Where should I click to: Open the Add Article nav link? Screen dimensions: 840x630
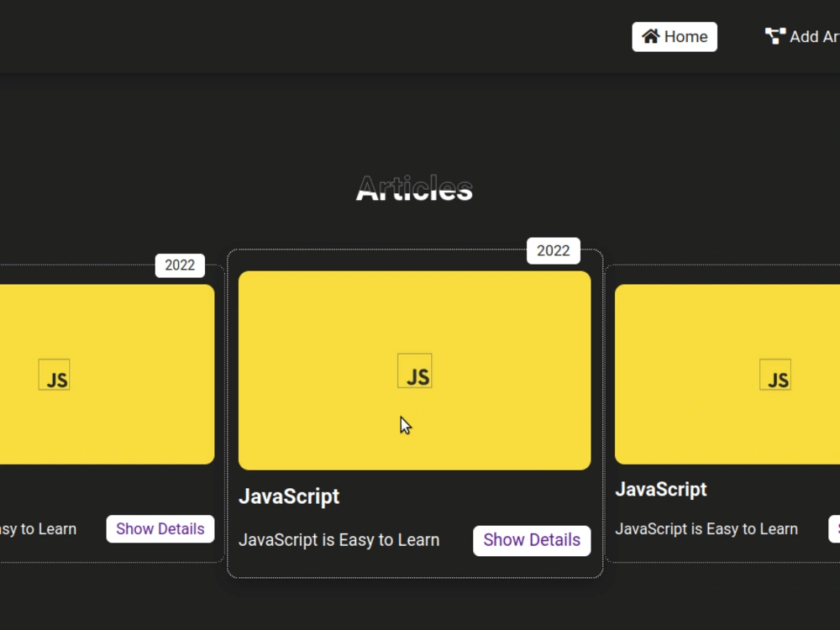pyautogui.click(x=802, y=36)
